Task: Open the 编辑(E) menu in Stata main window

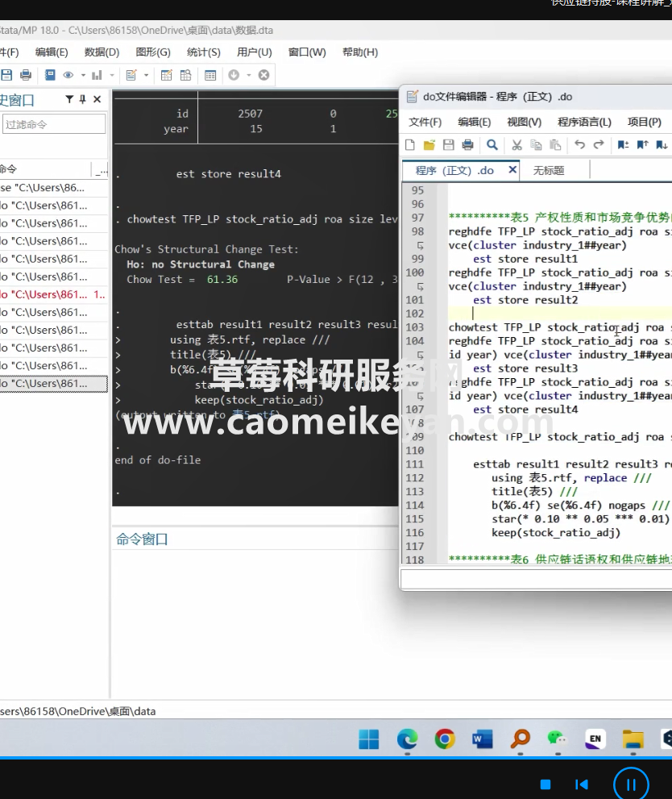Action: [x=52, y=52]
